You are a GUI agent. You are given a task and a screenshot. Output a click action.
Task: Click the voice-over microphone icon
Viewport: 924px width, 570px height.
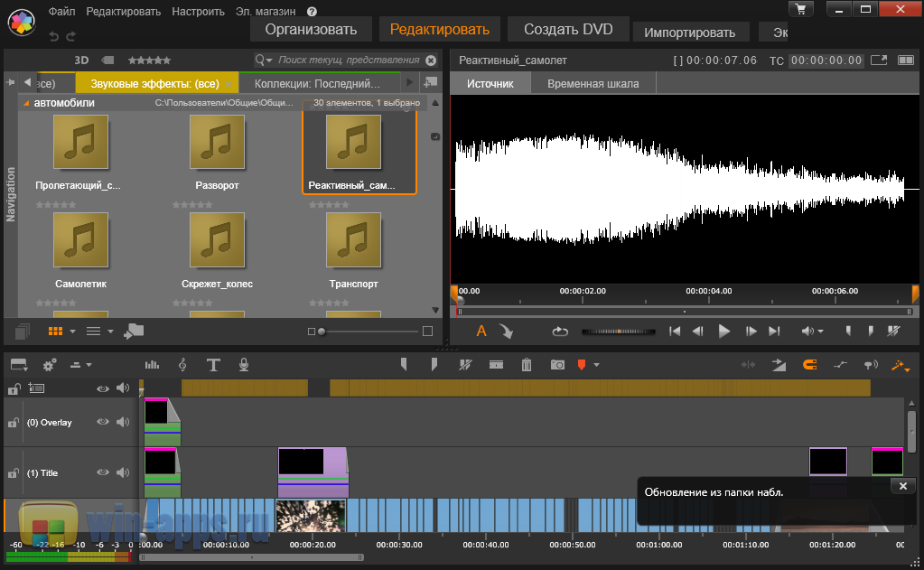tap(243, 365)
